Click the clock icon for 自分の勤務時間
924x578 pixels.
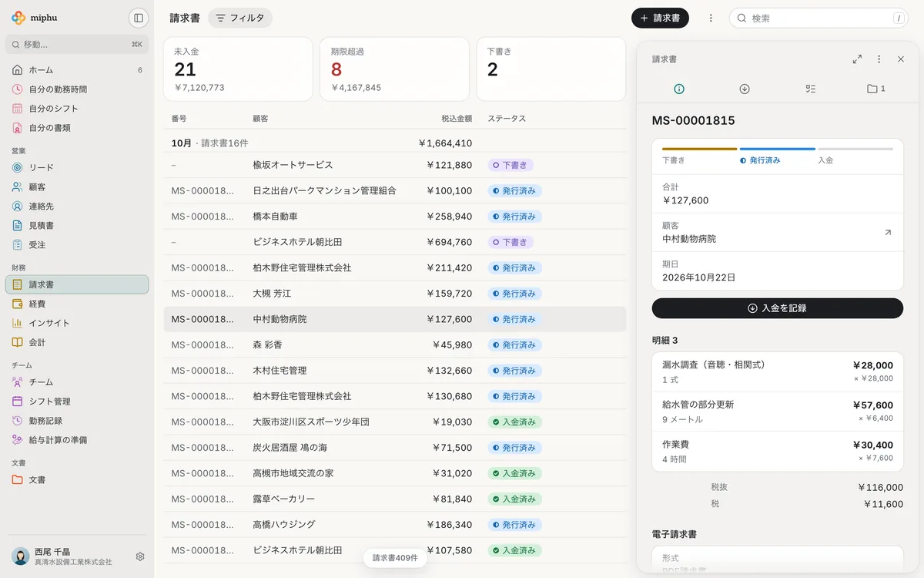[x=18, y=89]
